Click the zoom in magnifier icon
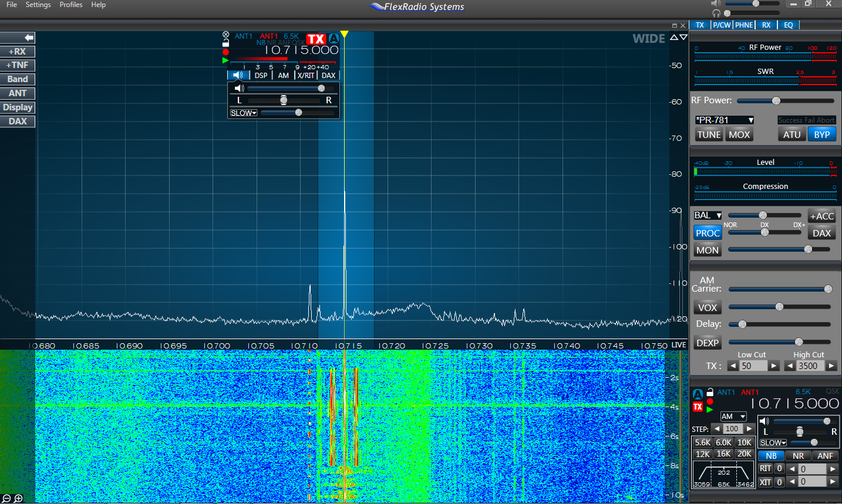 point(18,498)
